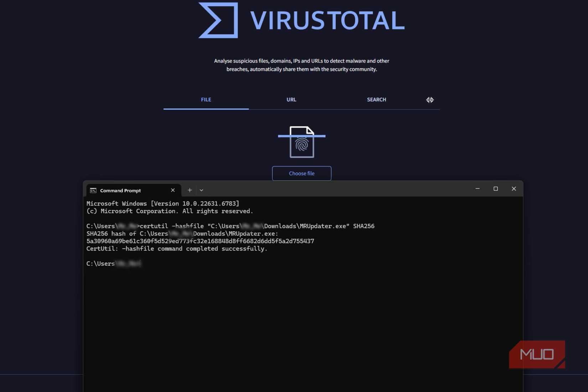Viewport: 588px width, 392px height.
Task: Switch to the URL tab
Action: (x=291, y=100)
